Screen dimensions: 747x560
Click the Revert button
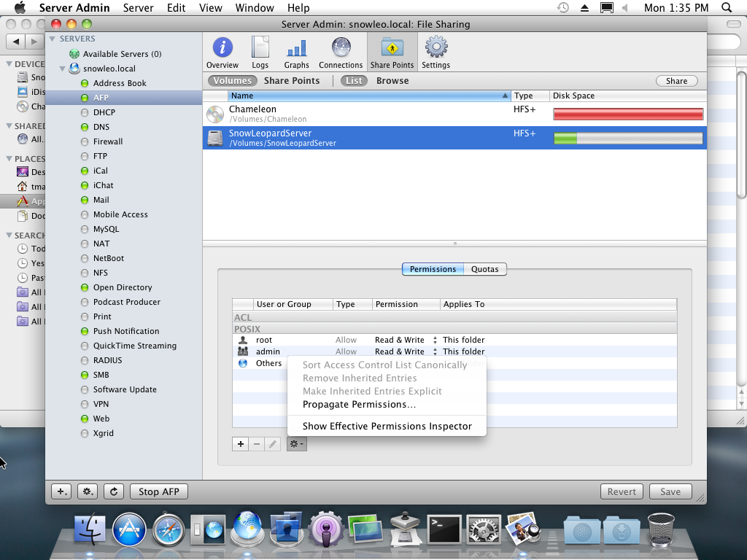[622, 491]
